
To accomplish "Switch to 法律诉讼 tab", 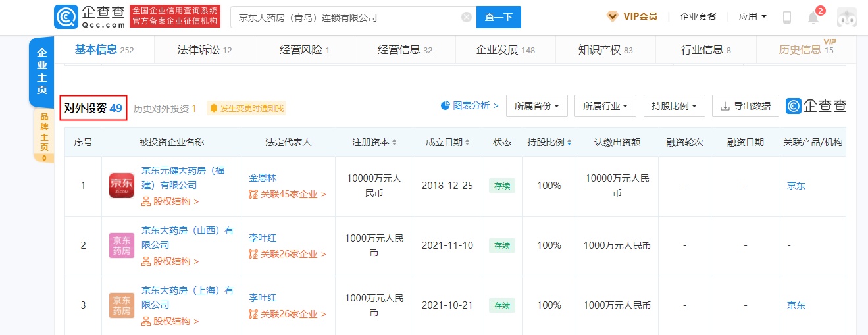I will pos(205,50).
